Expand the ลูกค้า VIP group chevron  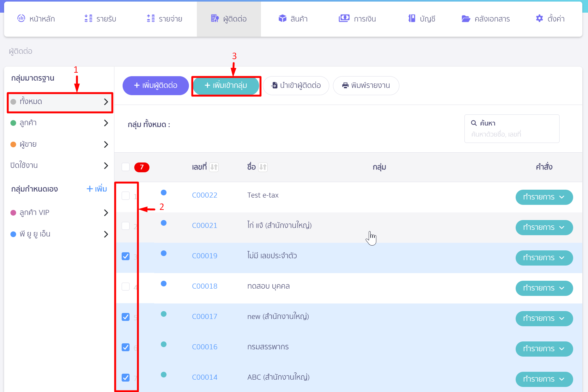(106, 213)
